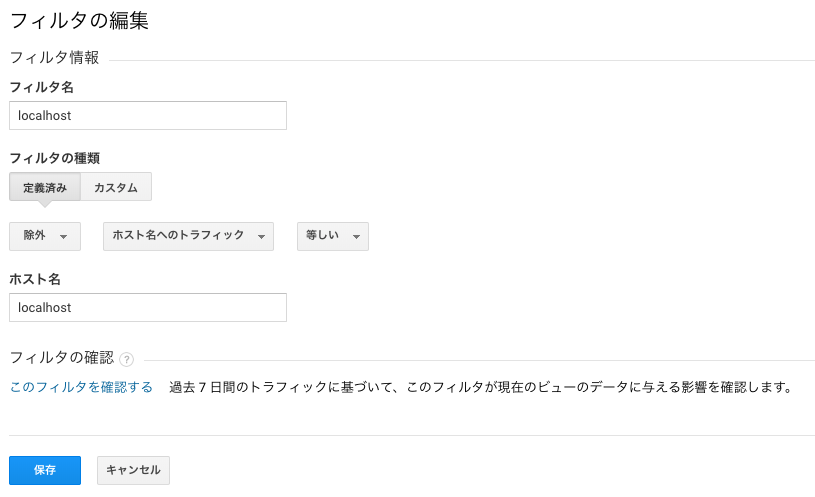815x497 pixels.
Task: Click the このフィルタを確認する link
Action: pyautogui.click(x=81, y=387)
